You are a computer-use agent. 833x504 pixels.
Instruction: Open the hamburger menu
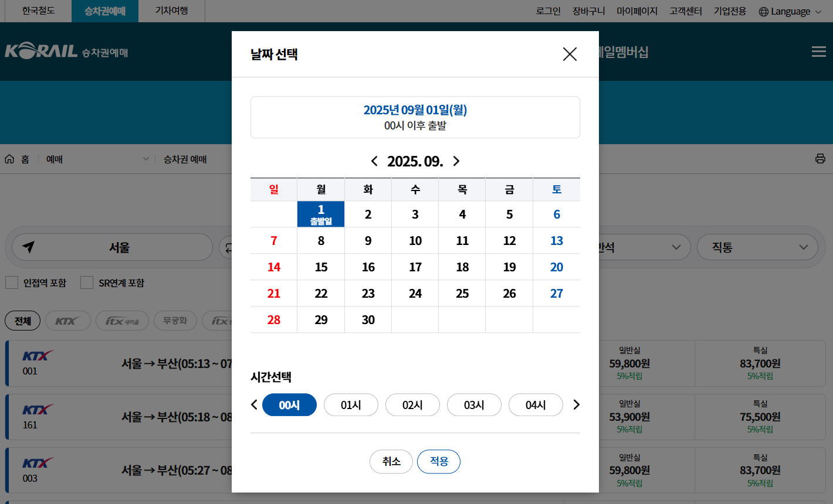818,52
